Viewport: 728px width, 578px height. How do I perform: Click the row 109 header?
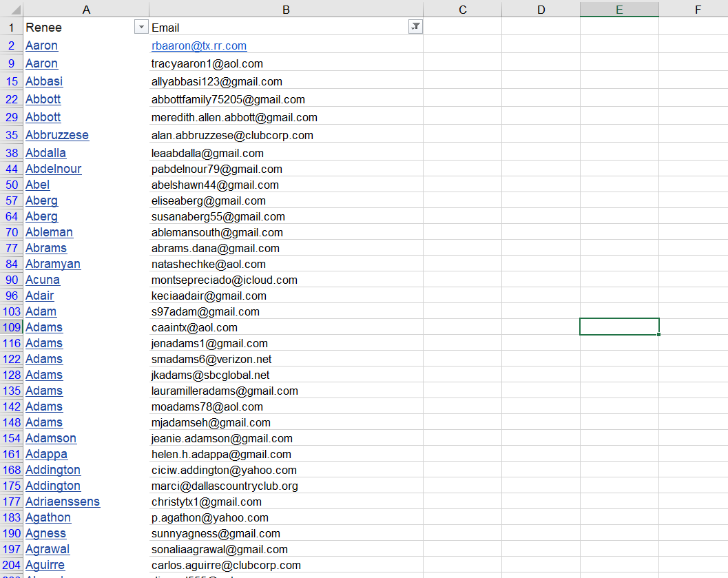[x=11, y=327]
